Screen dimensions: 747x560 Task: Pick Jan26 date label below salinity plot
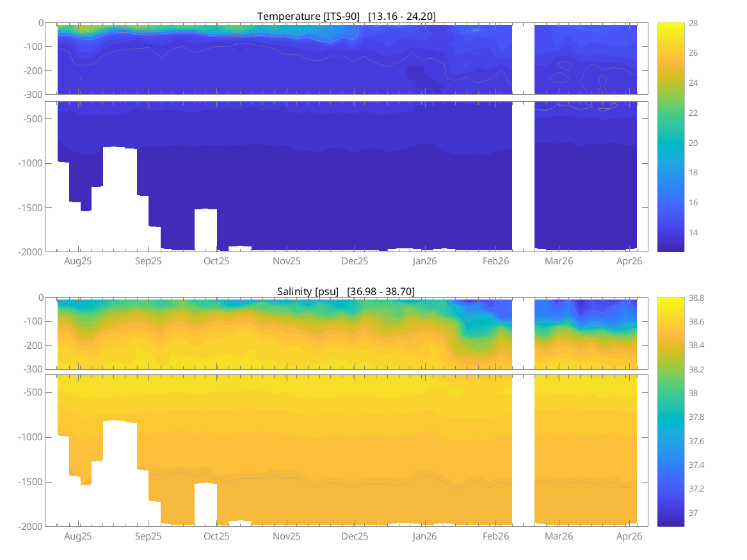click(x=424, y=536)
